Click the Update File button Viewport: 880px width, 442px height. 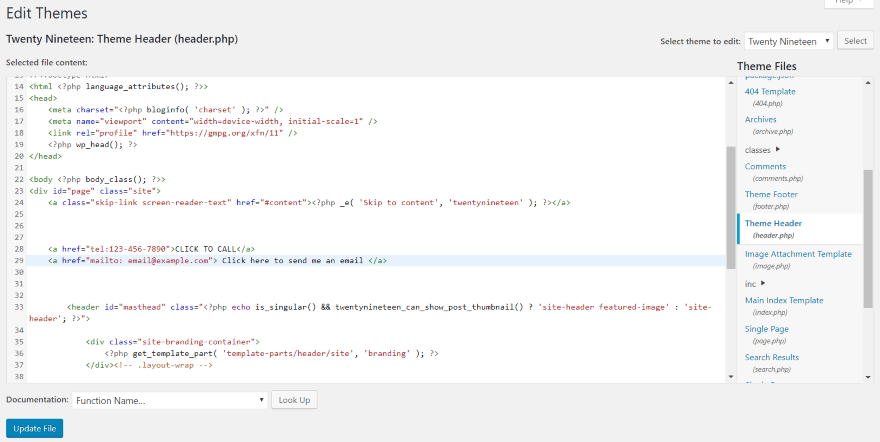click(x=34, y=428)
